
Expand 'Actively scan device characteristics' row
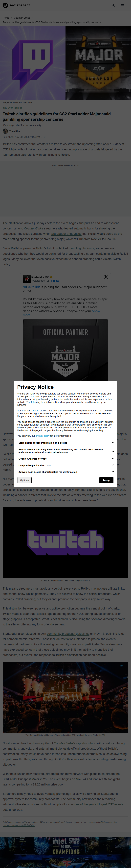[x=112, y=472]
